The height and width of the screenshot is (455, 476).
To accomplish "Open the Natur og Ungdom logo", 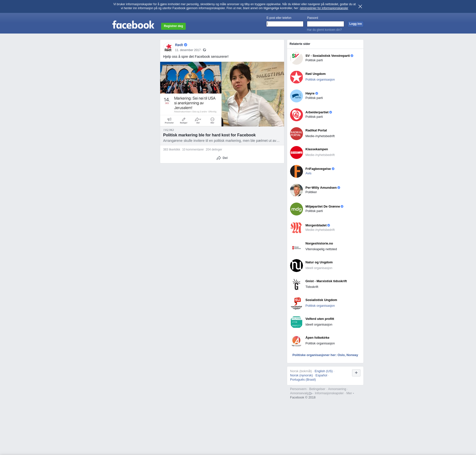I will click(297, 266).
